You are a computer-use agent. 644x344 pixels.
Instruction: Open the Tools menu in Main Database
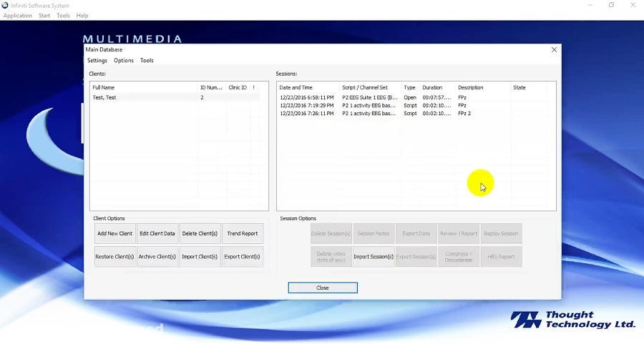click(147, 61)
